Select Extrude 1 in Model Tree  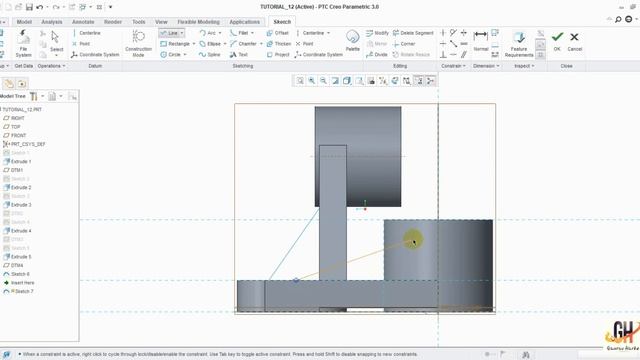point(17,162)
